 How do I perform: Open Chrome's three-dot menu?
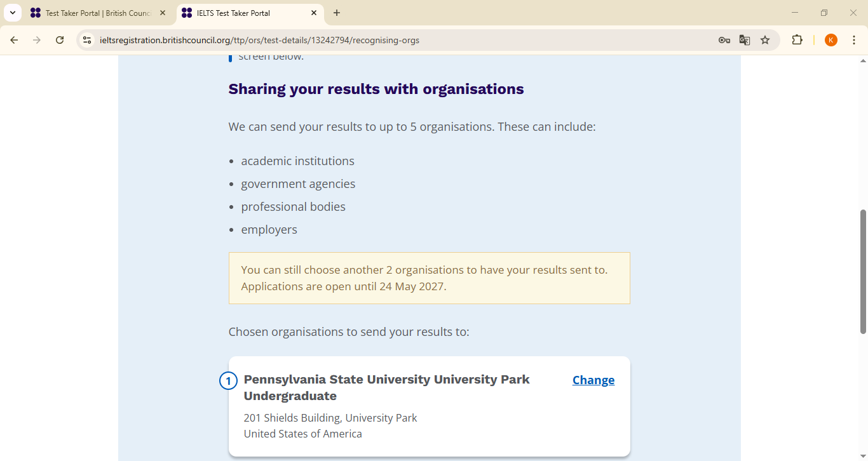854,40
